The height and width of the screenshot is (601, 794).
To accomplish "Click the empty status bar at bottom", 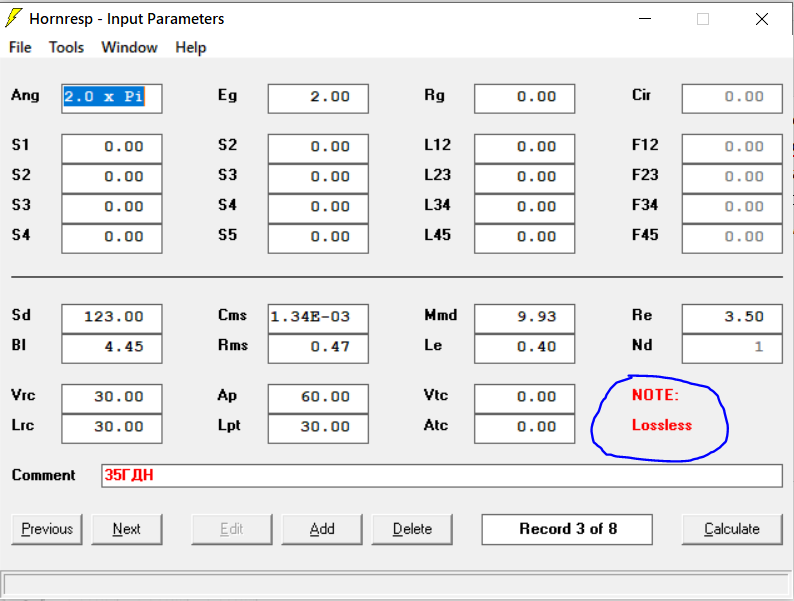I will pyautogui.click(x=396, y=585).
